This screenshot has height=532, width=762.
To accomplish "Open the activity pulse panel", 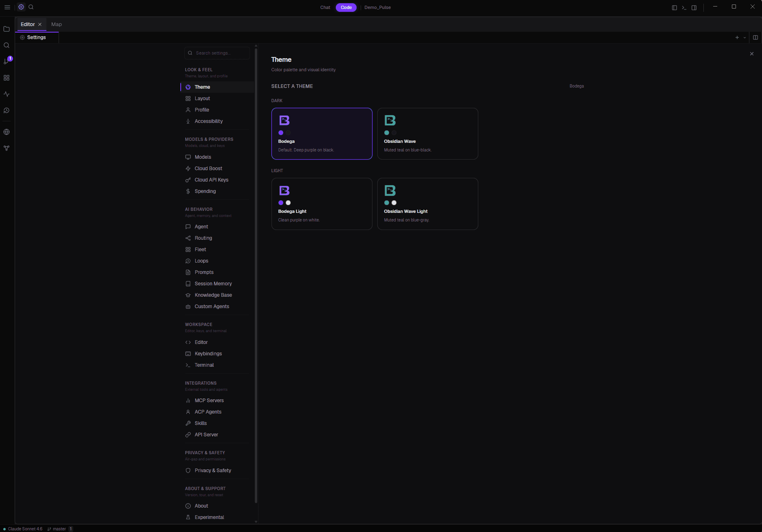I will pos(7,94).
